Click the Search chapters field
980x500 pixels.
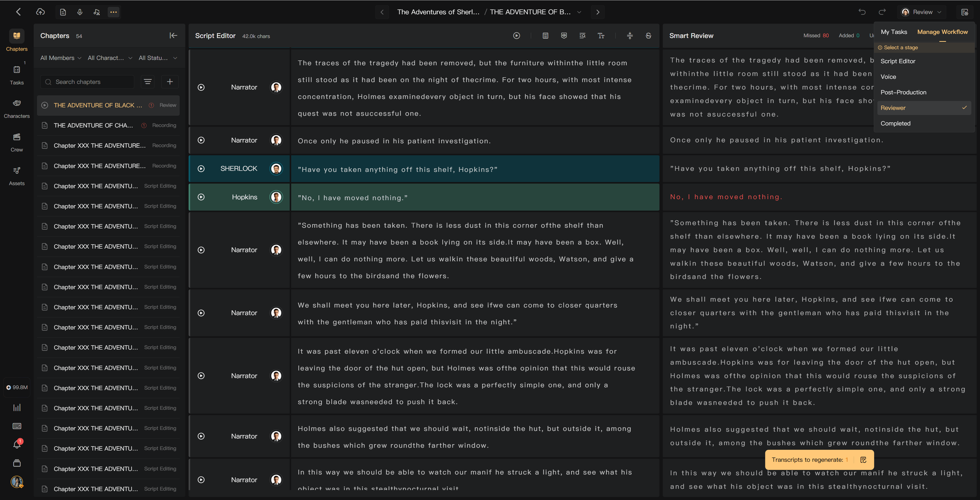coord(87,82)
